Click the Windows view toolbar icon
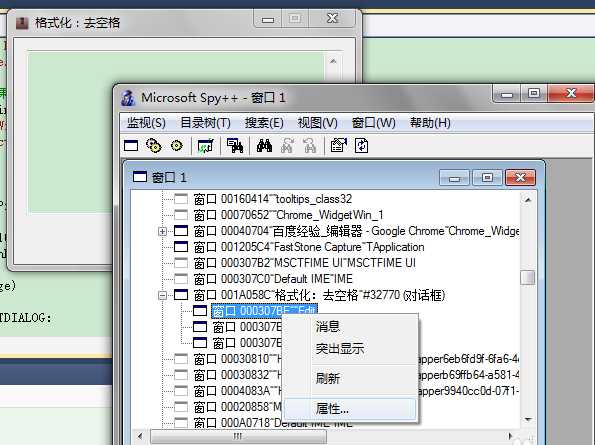The height and width of the screenshot is (445, 595). [131, 146]
